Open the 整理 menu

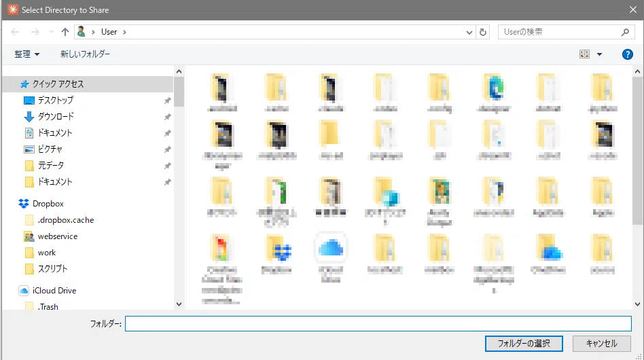point(26,54)
